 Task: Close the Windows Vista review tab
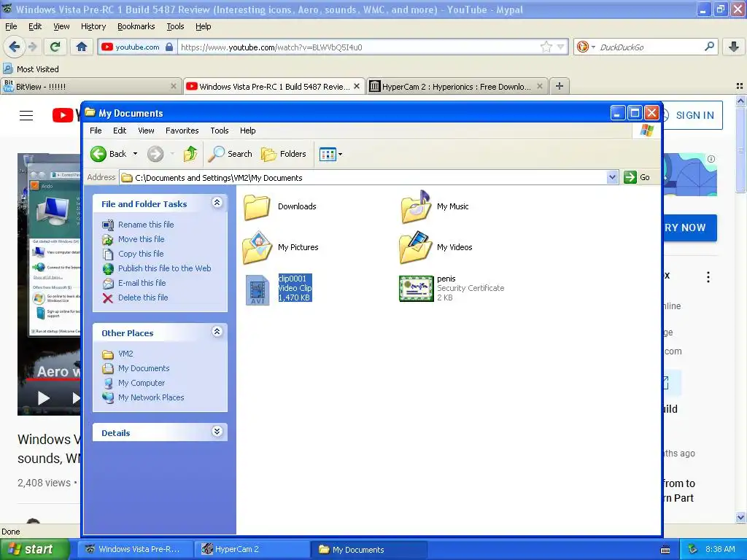pos(356,86)
